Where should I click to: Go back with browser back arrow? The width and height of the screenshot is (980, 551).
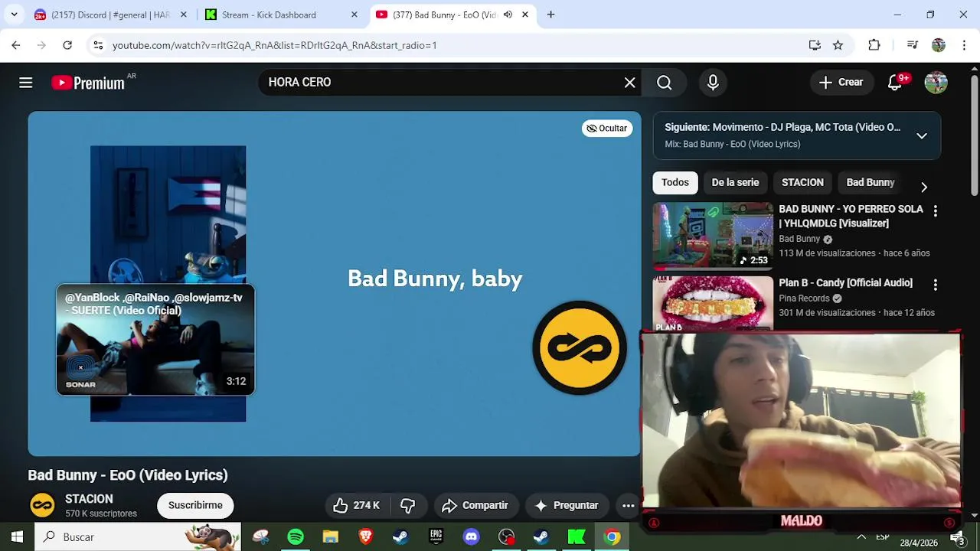(16, 45)
